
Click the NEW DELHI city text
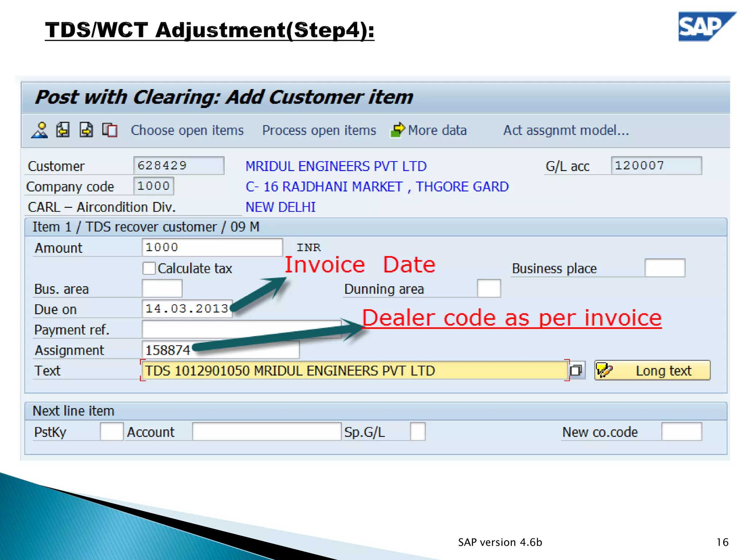(x=280, y=207)
